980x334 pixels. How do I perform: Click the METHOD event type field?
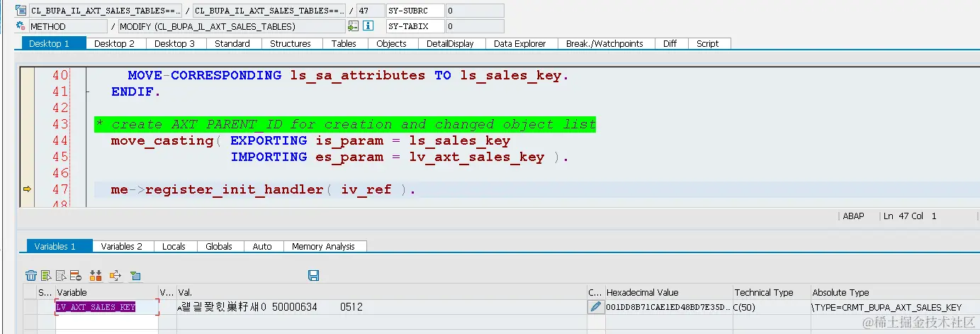coord(69,26)
